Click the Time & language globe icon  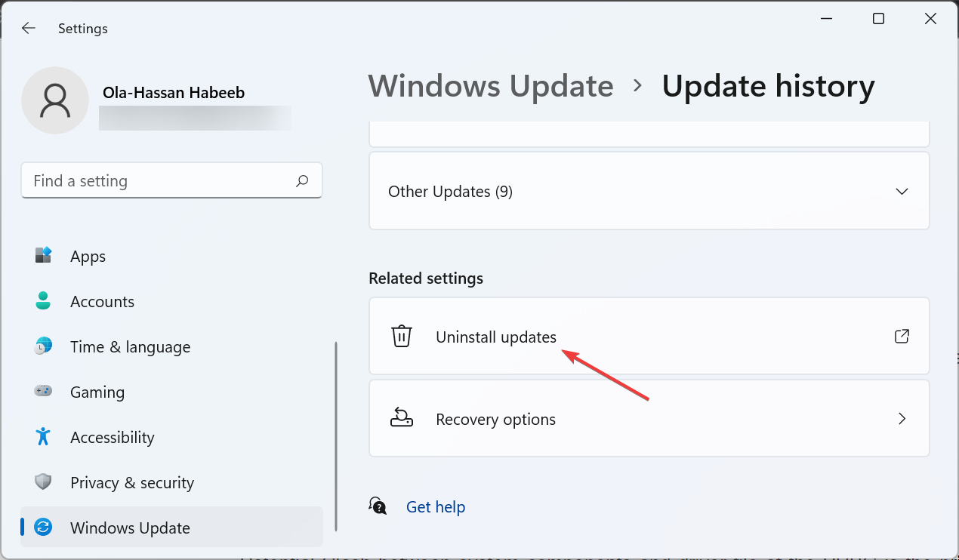43,346
